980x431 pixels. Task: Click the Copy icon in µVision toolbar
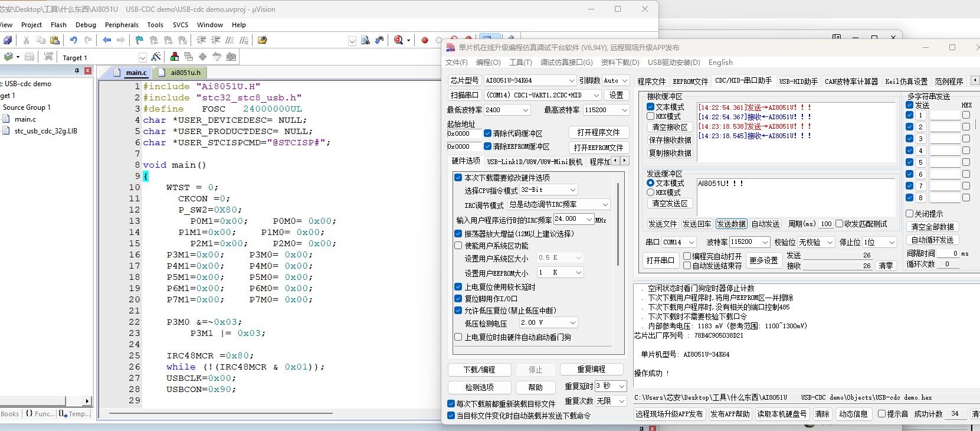(x=41, y=40)
